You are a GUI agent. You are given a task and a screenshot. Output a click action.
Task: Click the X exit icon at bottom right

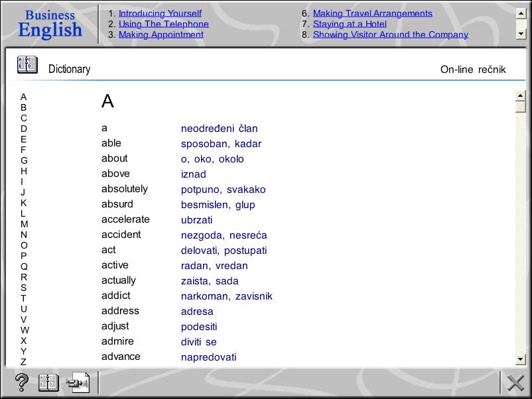pos(515,382)
